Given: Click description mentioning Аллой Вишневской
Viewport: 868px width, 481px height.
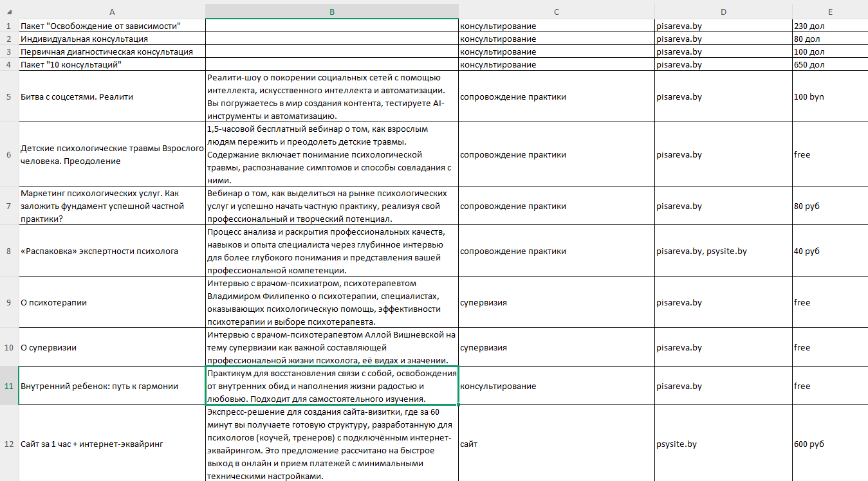Looking at the screenshot, I should (332, 347).
